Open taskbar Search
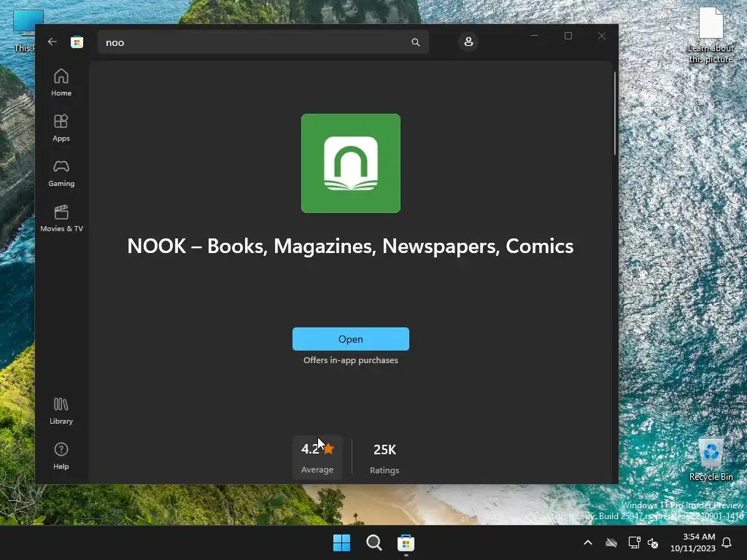This screenshot has width=747, height=560. [x=374, y=542]
